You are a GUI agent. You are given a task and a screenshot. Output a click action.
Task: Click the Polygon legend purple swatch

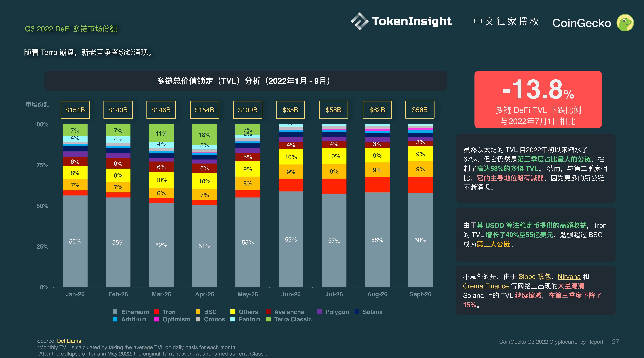(319, 312)
